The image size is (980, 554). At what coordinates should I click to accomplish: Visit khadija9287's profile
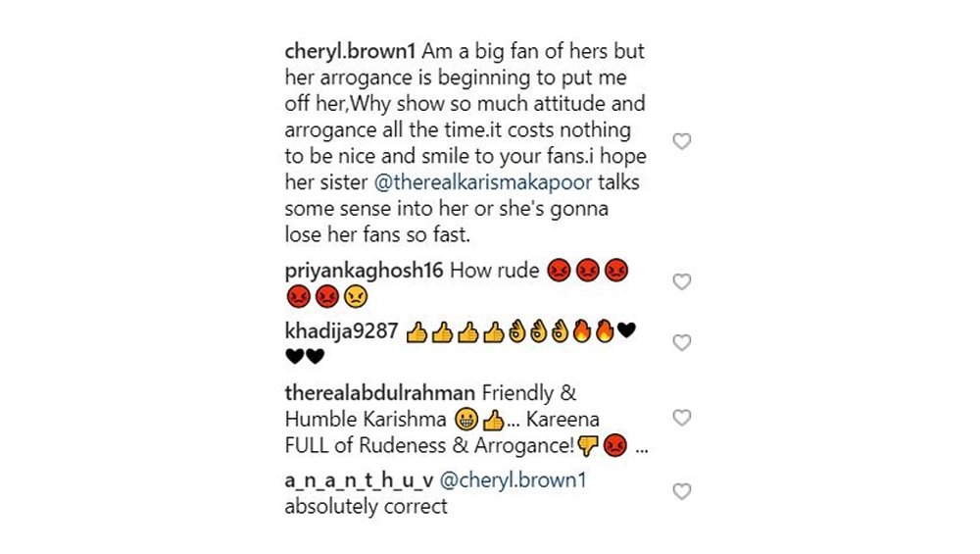pos(341,330)
